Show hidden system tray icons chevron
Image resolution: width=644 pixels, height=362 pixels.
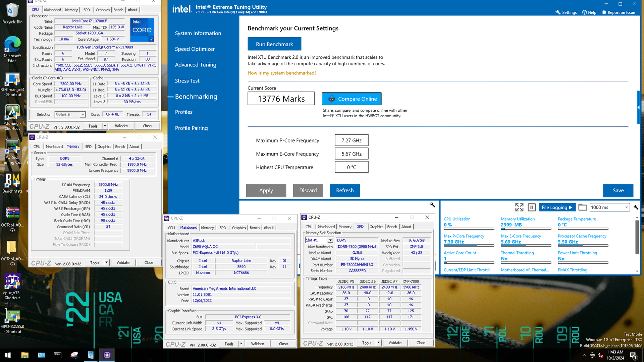[584, 355]
